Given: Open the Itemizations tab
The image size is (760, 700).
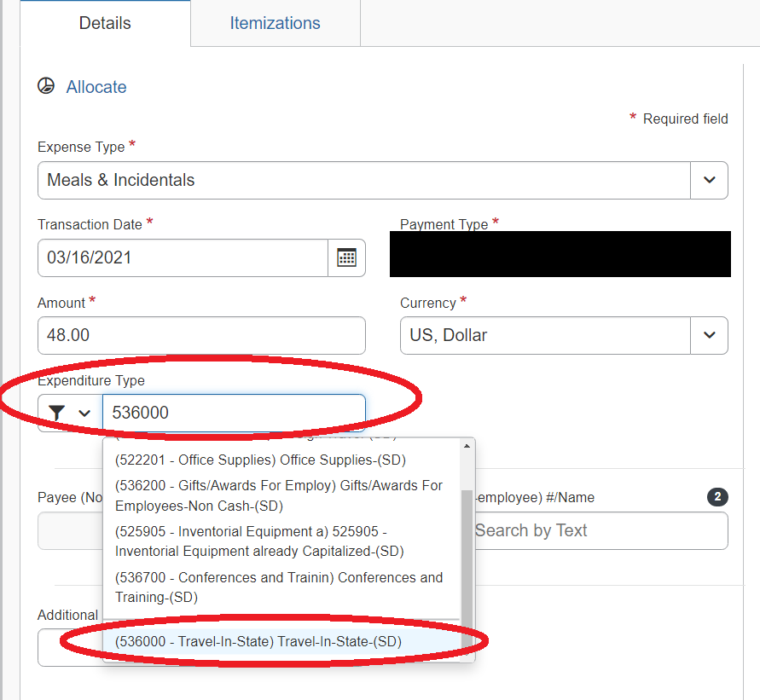Looking at the screenshot, I should click(x=275, y=23).
